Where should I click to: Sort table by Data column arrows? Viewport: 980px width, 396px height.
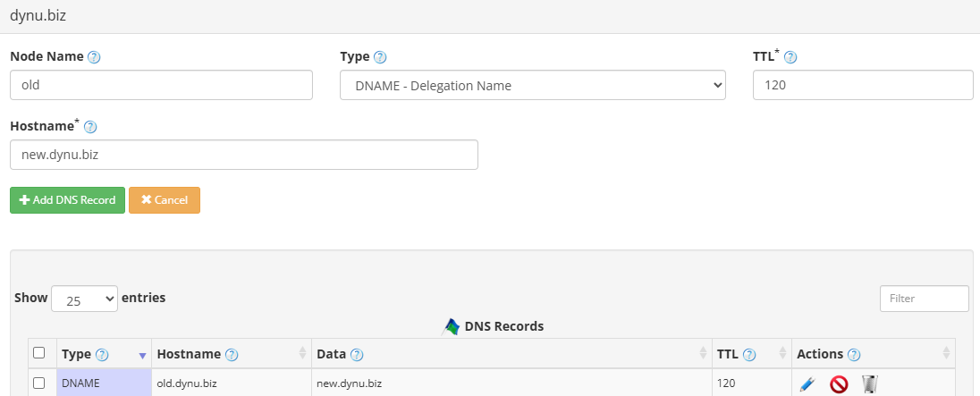[x=703, y=353]
